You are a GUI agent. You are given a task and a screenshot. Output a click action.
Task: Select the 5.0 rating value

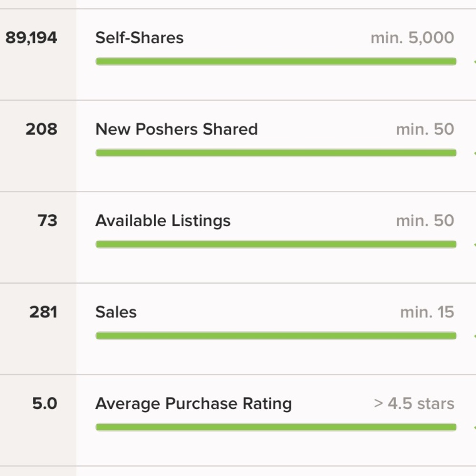point(45,404)
